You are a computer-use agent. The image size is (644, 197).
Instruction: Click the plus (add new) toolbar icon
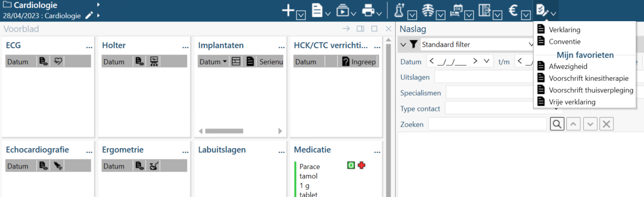(x=288, y=10)
